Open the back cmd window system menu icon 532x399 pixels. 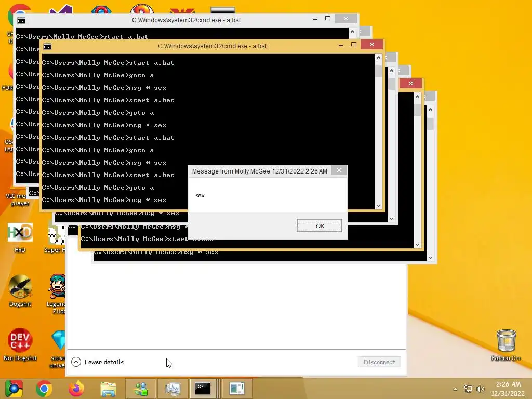(21, 21)
